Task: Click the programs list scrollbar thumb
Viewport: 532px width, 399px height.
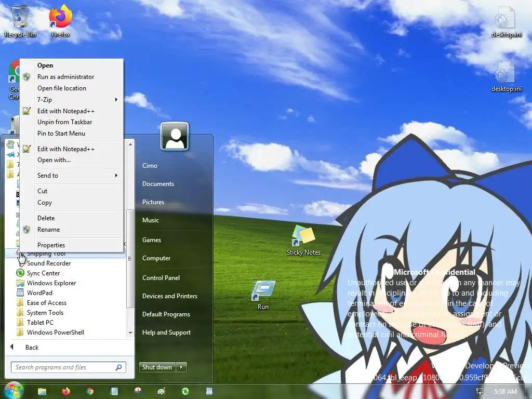Action: pos(130,259)
